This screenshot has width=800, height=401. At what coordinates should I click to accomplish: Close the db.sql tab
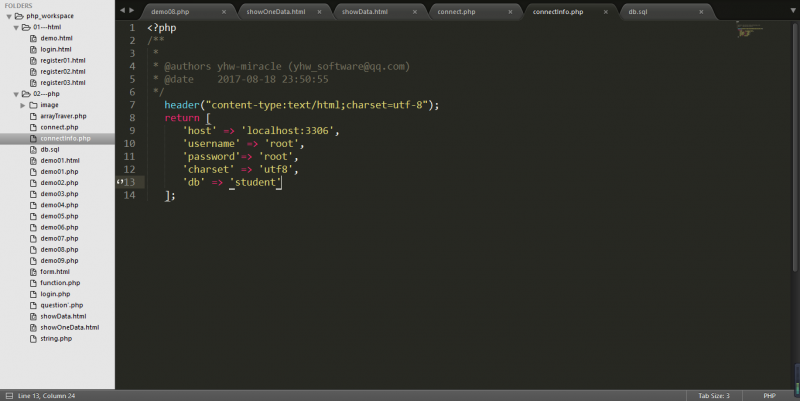700,12
